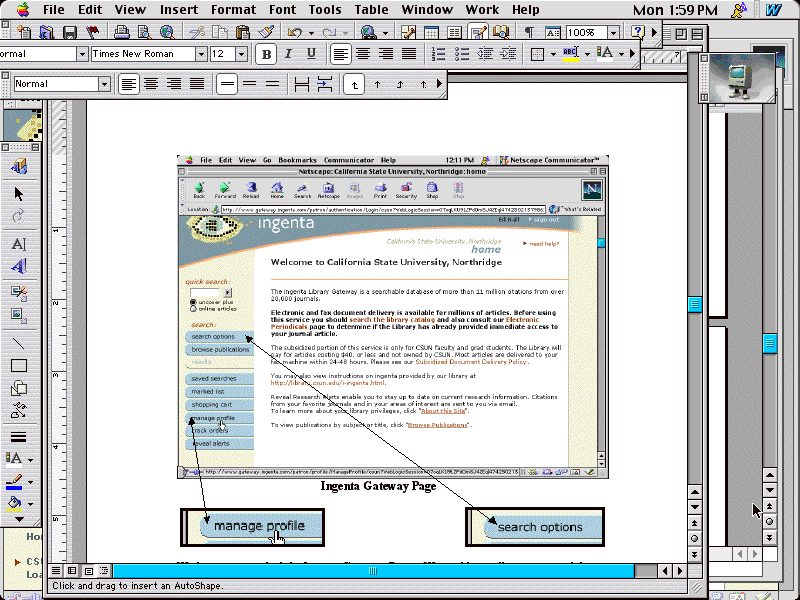Print the document using the printer icon

point(121,33)
